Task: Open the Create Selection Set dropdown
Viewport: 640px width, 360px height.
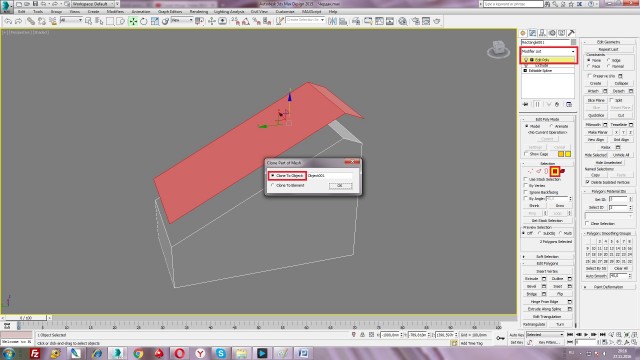Action: [305, 20]
